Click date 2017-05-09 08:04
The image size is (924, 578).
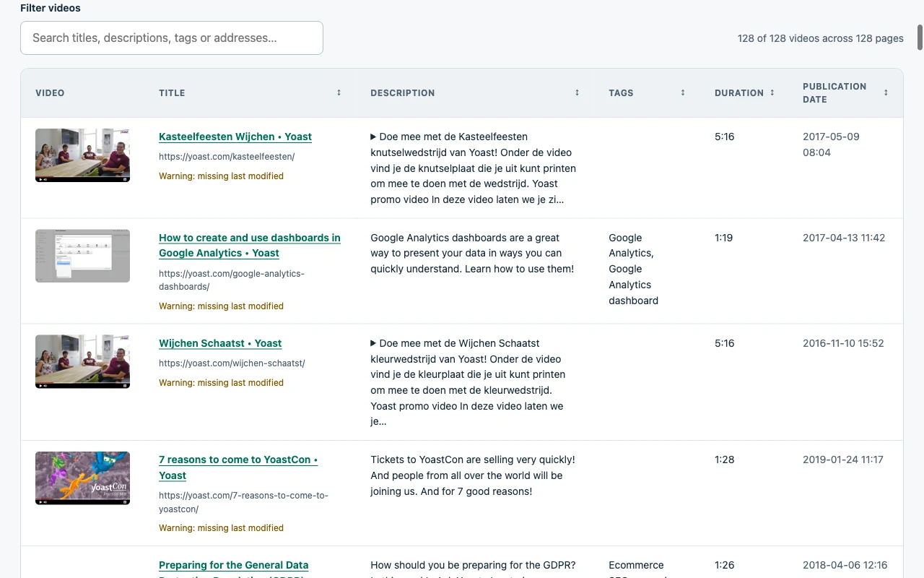(x=831, y=144)
